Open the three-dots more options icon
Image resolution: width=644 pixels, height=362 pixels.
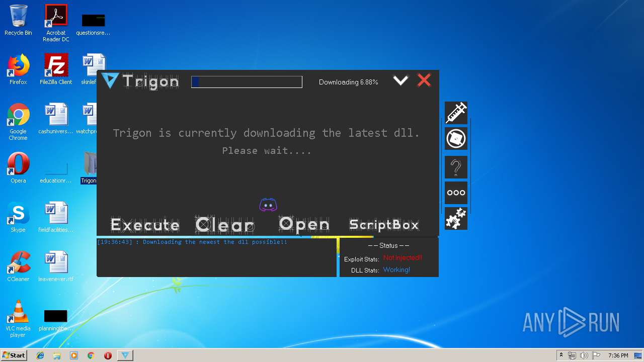pyautogui.click(x=456, y=193)
